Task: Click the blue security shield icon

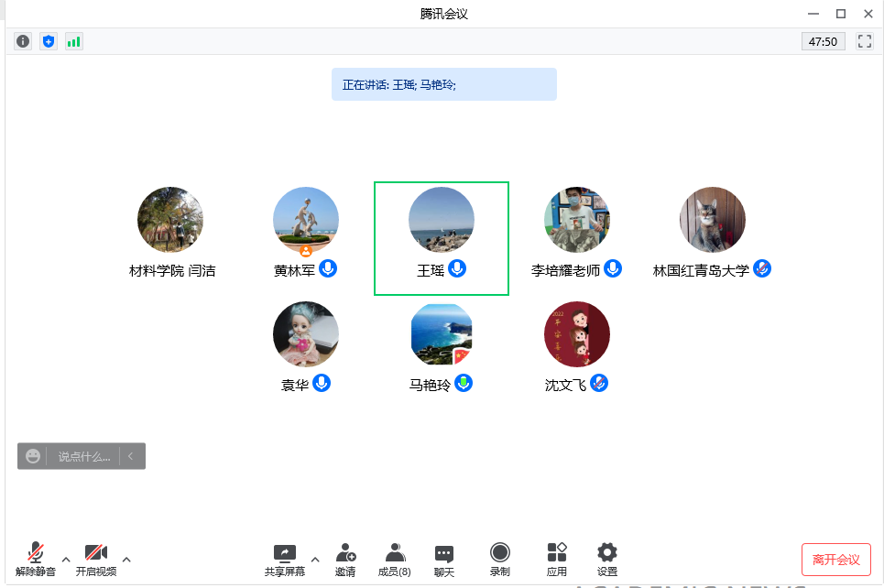Action: (49, 41)
